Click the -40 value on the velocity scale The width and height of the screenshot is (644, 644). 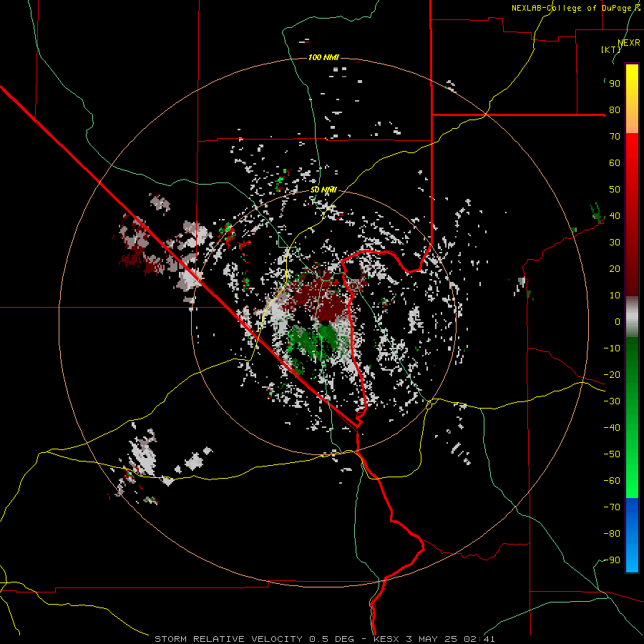(x=612, y=428)
